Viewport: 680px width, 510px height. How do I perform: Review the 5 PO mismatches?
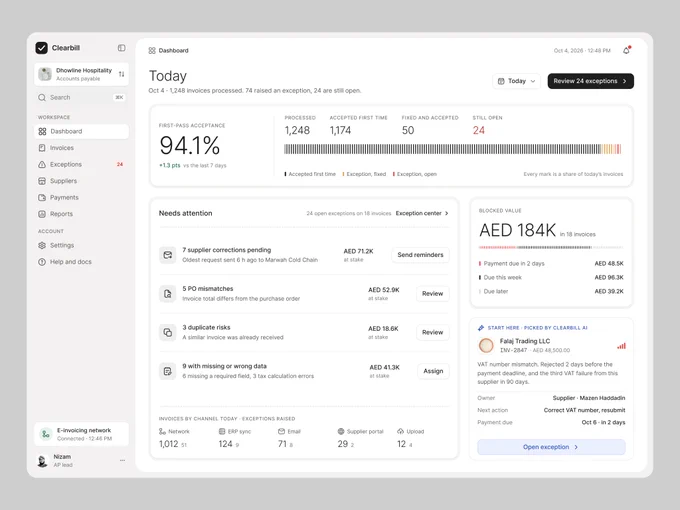[432, 294]
